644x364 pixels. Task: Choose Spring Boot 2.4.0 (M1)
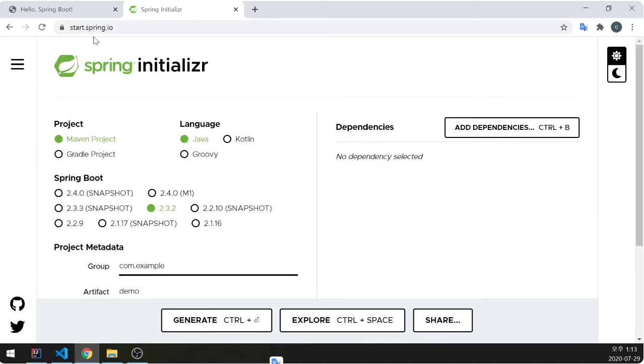coord(171,193)
